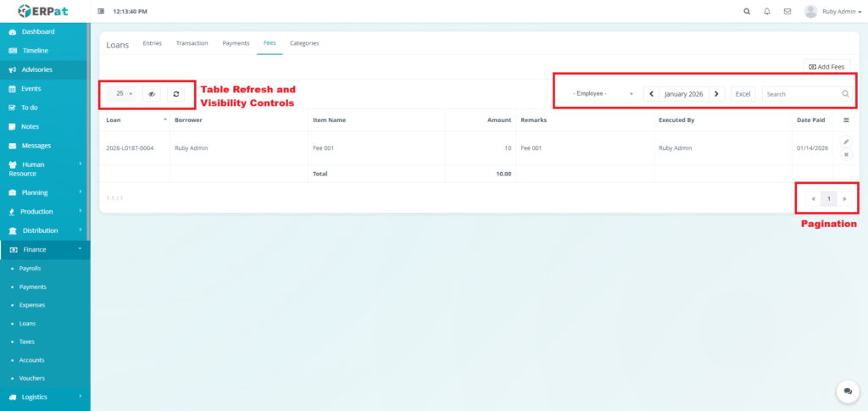
Task: Switch to the Payments tab
Action: click(x=236, y=42)
